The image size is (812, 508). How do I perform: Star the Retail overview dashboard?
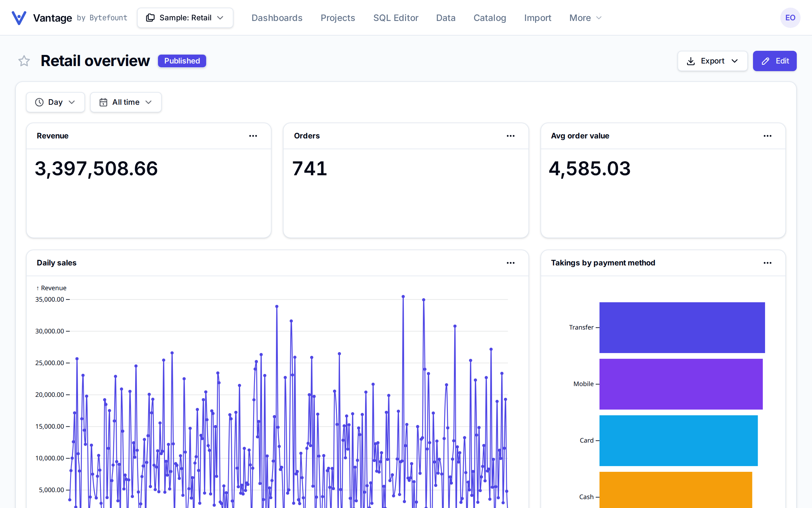point(24,61)
